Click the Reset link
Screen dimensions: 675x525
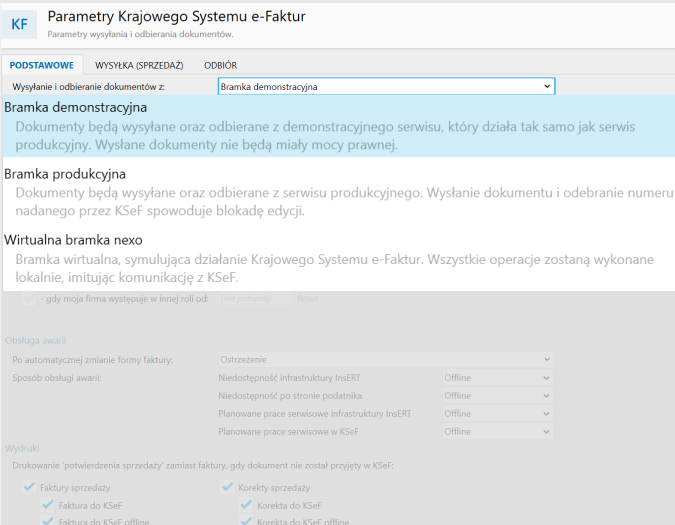point(307,299)
